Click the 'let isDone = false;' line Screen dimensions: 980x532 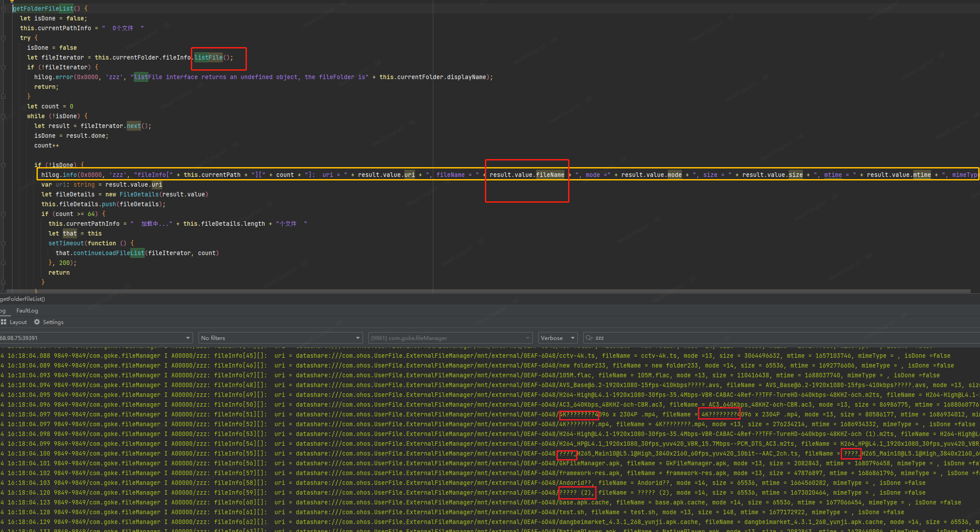click(x=53, y=18)
